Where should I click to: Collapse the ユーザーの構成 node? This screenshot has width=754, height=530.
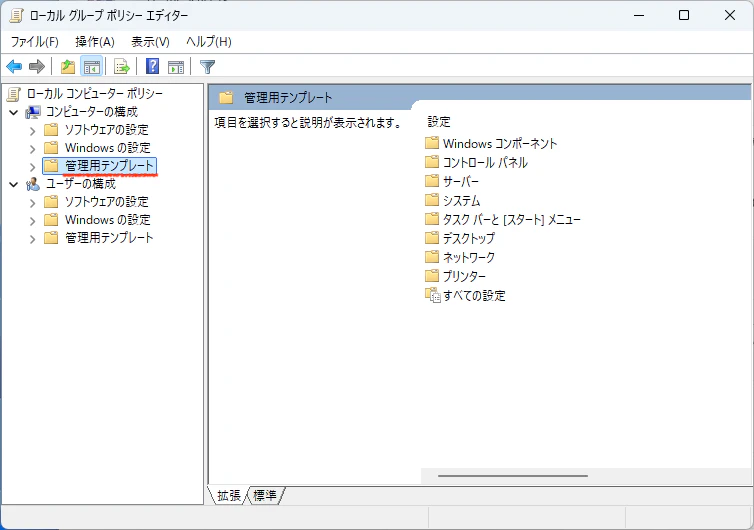click(x=13, y=184)
